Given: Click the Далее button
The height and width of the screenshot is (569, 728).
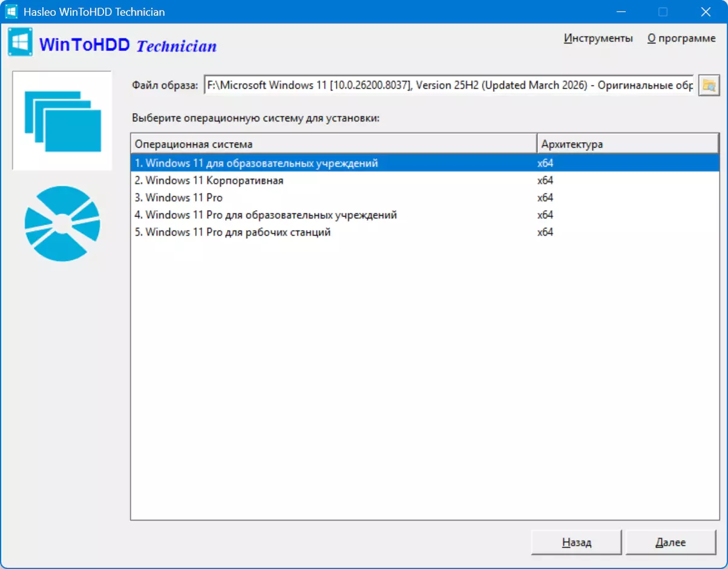Looking at the screenshot, I should pos(671,542).
